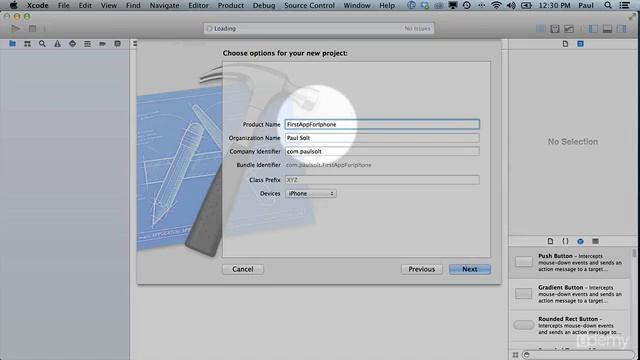This screenshot has width=640, height=360.
Task: Open the Navigate menu
Action: tap(164, 5)
